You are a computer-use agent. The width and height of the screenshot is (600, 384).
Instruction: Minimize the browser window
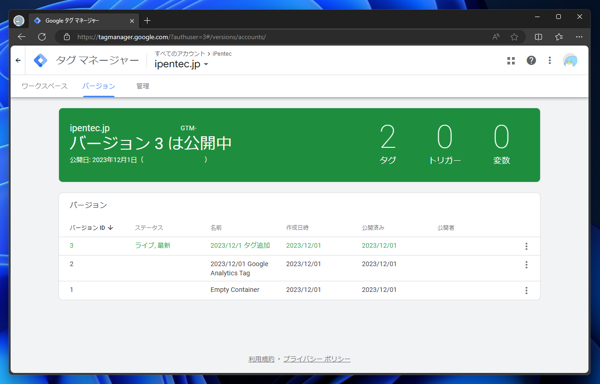coord(537,17)
